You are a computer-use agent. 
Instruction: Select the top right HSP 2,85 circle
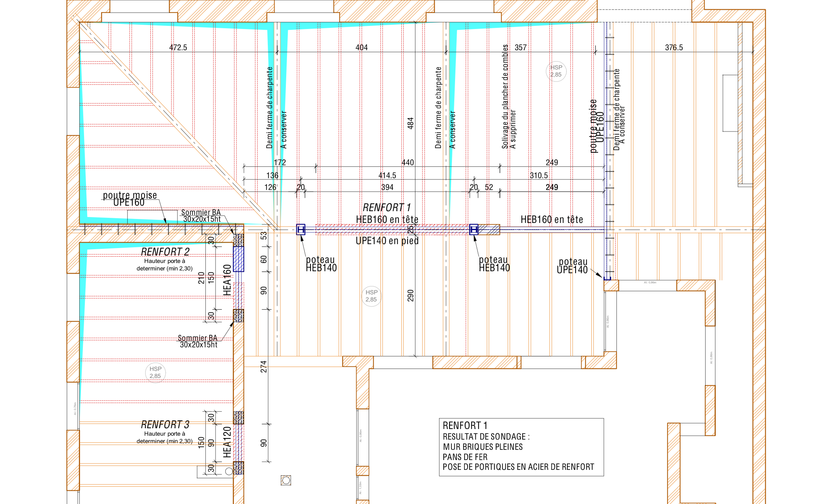[556, 71]
